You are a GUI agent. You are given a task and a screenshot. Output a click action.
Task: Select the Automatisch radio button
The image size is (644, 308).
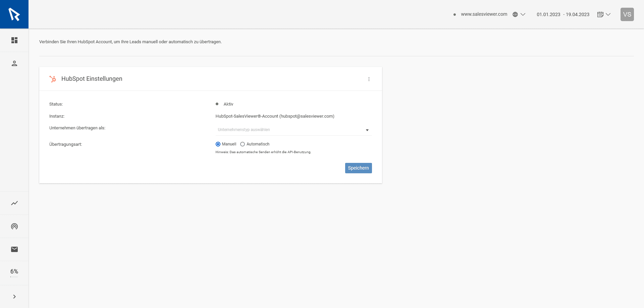click(243, 144)
